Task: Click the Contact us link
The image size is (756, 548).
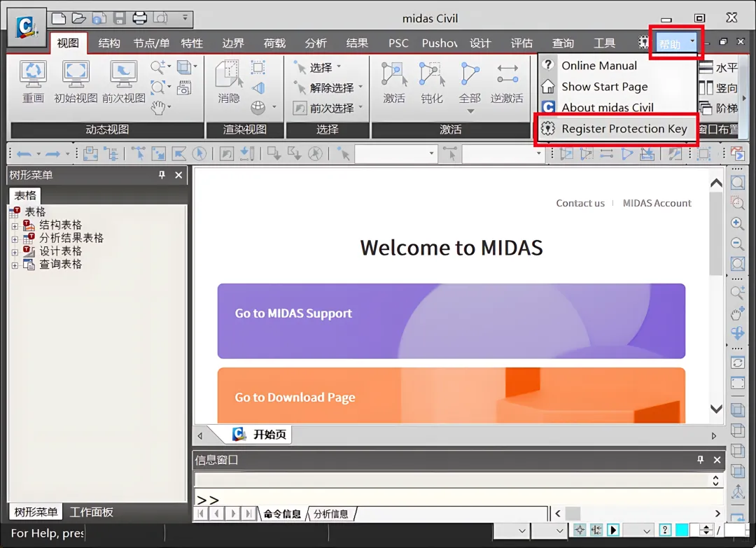Action: [580, 204]
